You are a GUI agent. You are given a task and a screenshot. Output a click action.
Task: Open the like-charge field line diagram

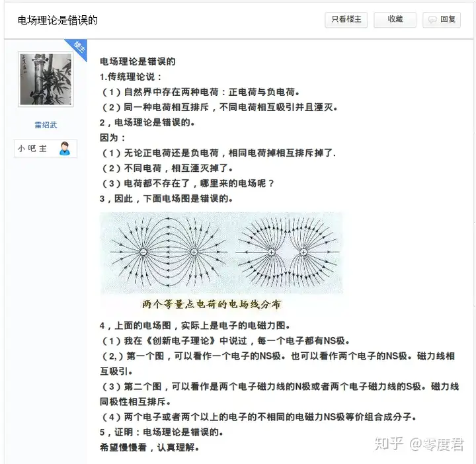coord(288,252)
